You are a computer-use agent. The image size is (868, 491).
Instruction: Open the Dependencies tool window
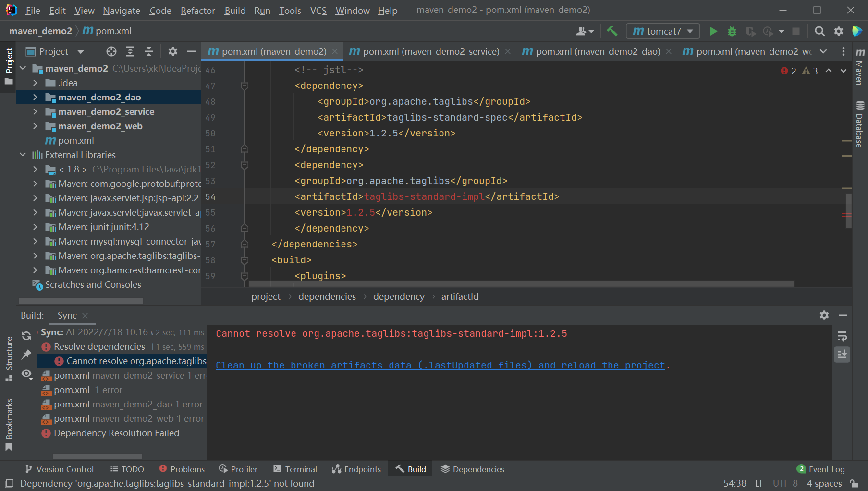473,469
